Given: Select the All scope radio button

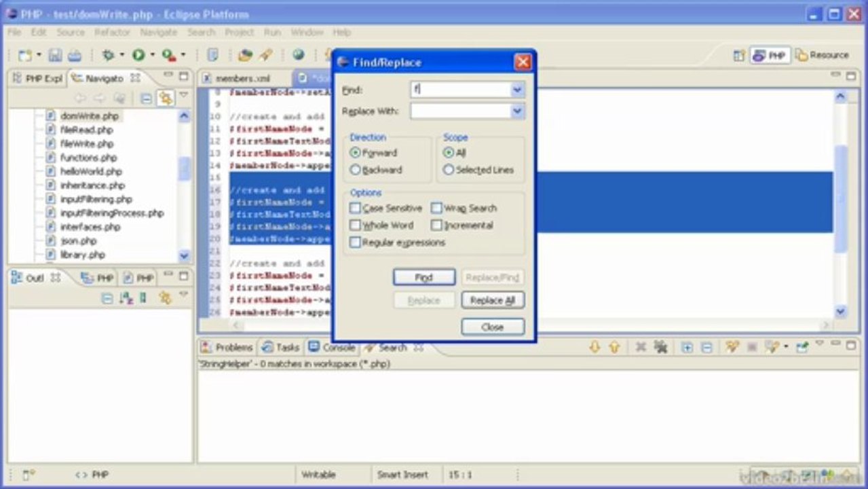Looking at the screenshot, I should tap(448, 153).
